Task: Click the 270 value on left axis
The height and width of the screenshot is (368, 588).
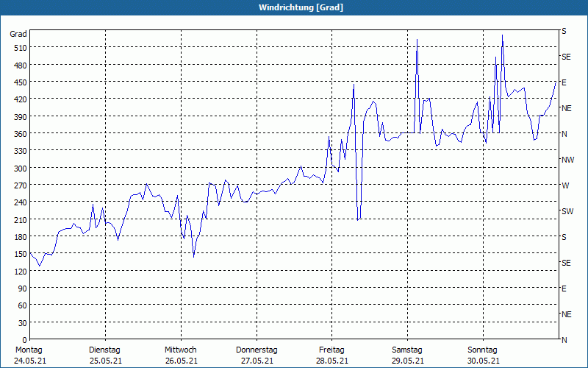Action: (18, 185)
